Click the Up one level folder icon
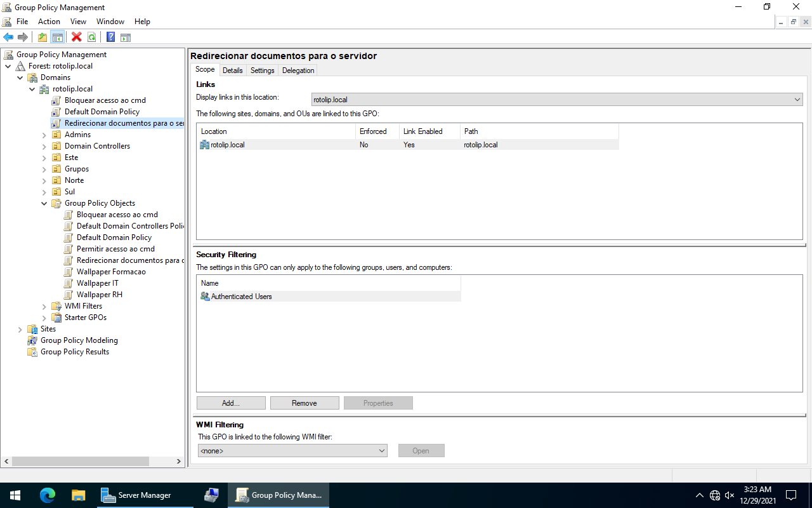Viewport: 812px width, 508px height. [x=43, y=37]
